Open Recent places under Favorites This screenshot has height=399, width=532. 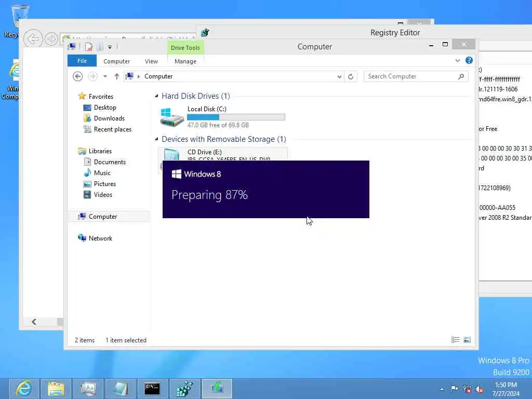tap(112, 129)
